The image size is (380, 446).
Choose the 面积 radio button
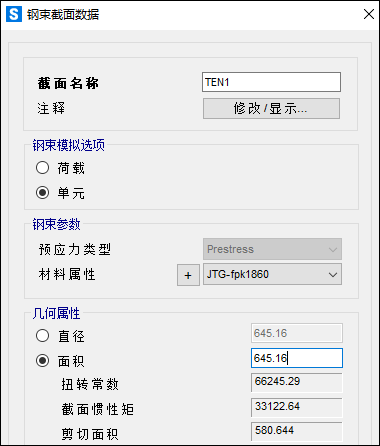pos(42,361)
